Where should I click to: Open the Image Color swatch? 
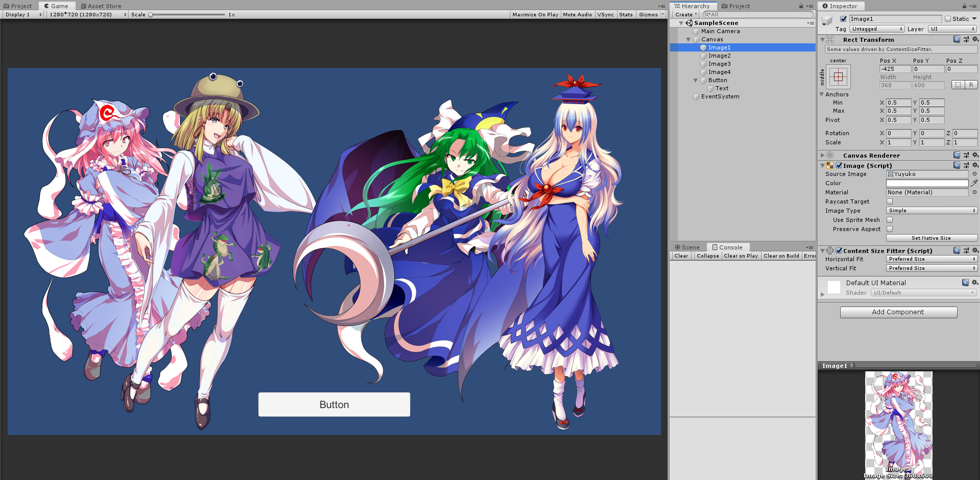927,183
